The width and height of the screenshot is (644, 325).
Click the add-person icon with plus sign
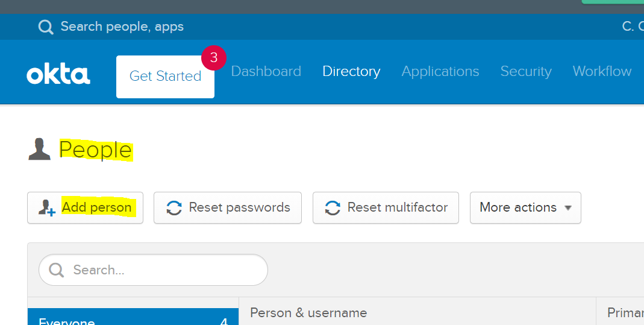point(47,208)
